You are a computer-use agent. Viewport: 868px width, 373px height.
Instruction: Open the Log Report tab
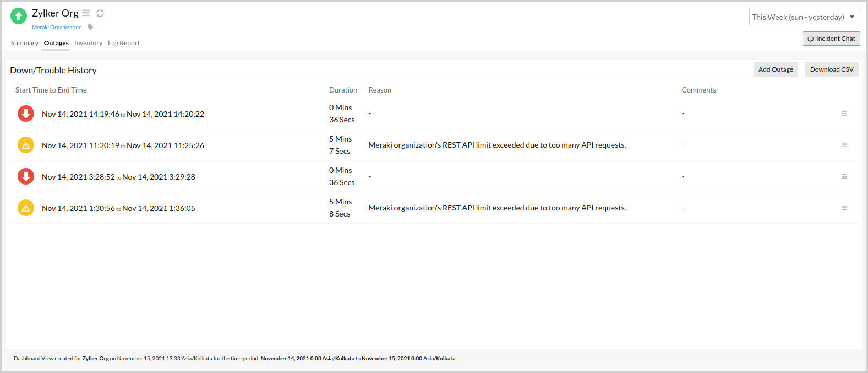click(x=123, y=43)
